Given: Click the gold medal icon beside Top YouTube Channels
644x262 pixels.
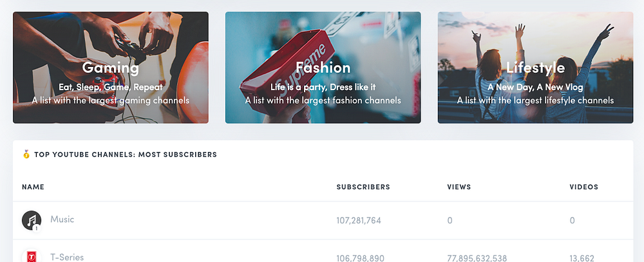Looking at the screenshot, I should pos(26,154).
